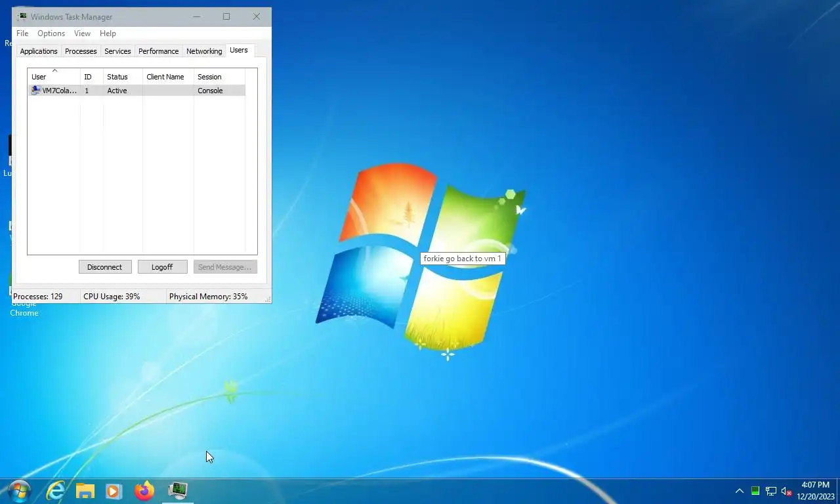Image resolution: width=840 pixels, height=504 pixels.
Task: Open File Explorer folder taskbar icon
Action: coord(85,491)
